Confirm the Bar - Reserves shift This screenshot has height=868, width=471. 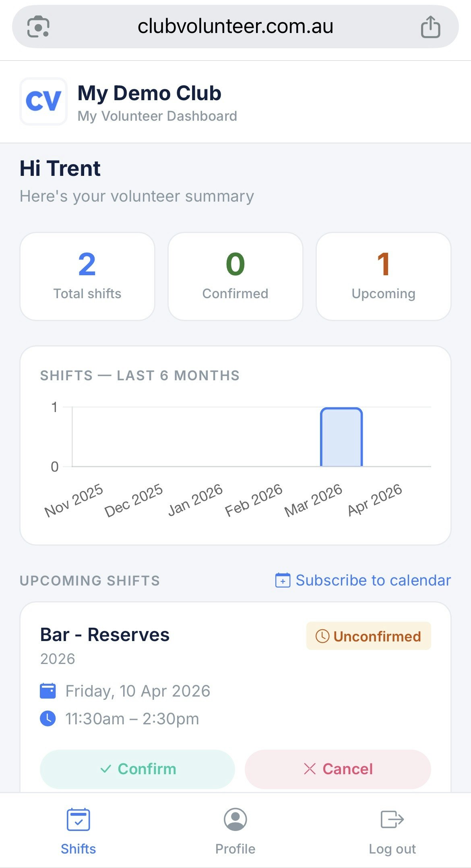137,769
